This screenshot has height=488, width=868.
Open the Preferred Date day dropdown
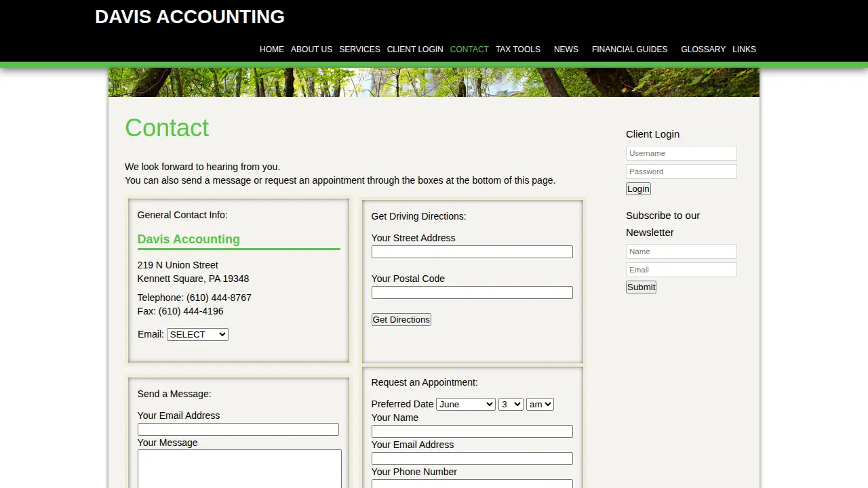point(511,404)
